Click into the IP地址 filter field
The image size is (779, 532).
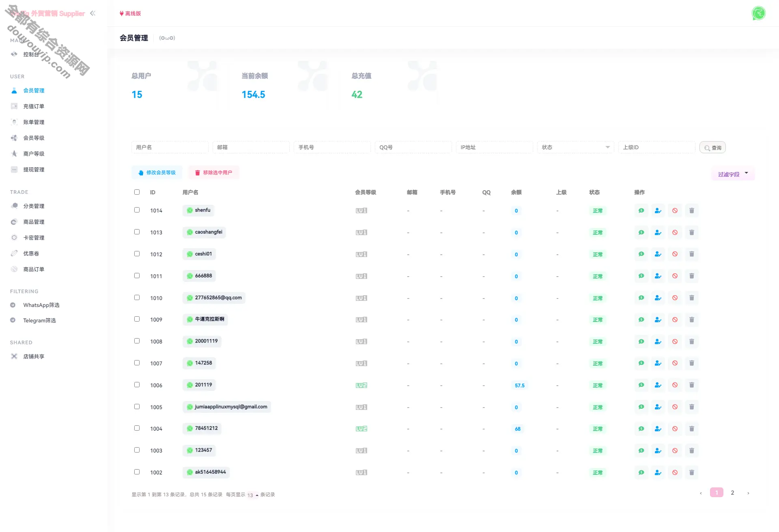[x=494, y=147]
